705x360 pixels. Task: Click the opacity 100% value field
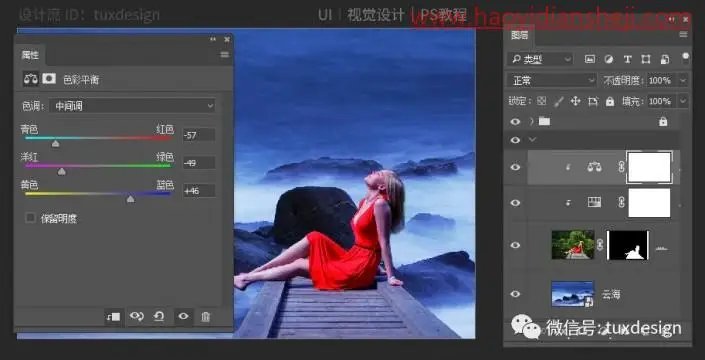tap(662, 80)
